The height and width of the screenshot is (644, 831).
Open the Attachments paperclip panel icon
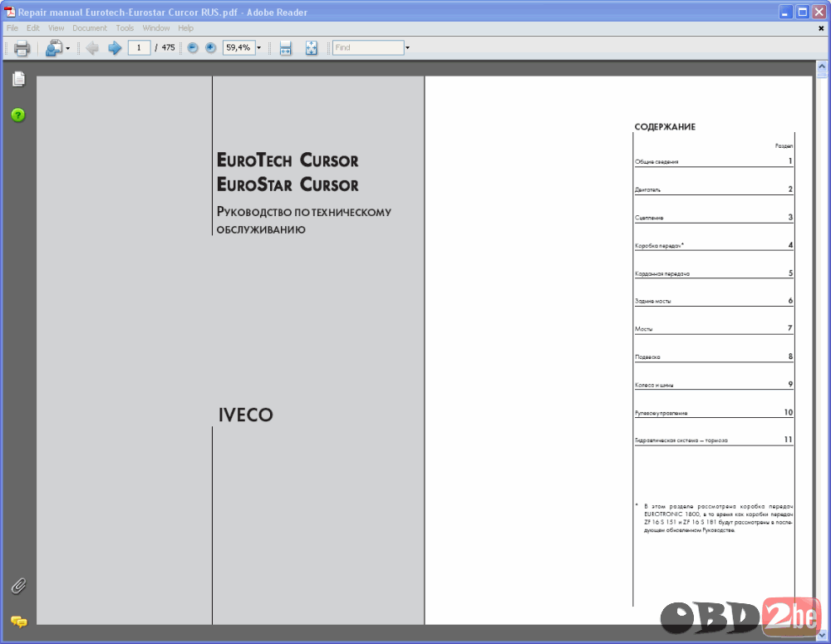click(18, 586)
